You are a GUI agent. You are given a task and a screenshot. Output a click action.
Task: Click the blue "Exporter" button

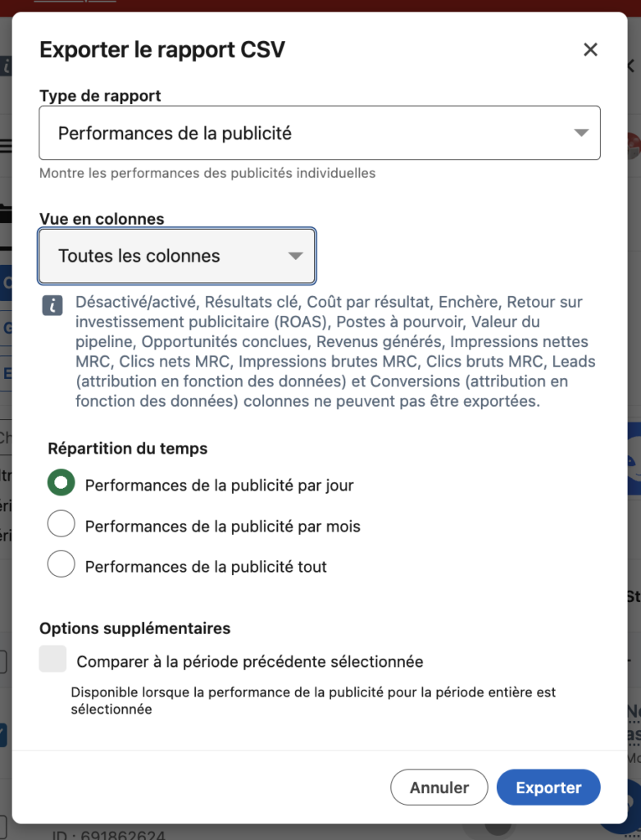[x=548, y=787]
